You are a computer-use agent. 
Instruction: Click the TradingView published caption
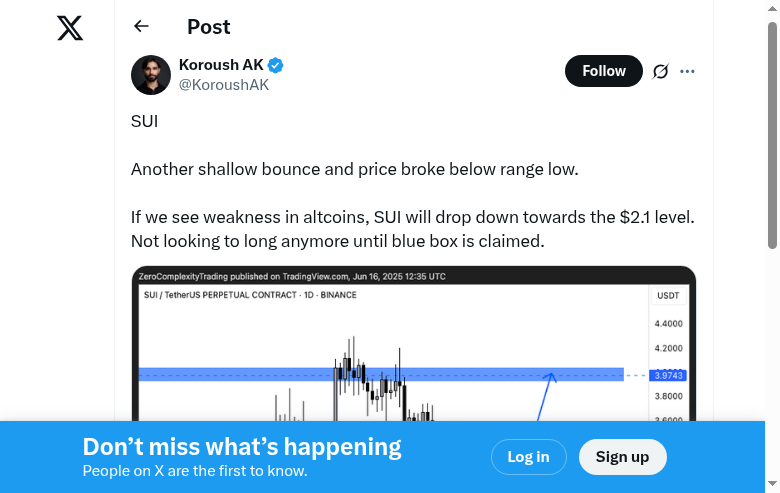[292, 276]
